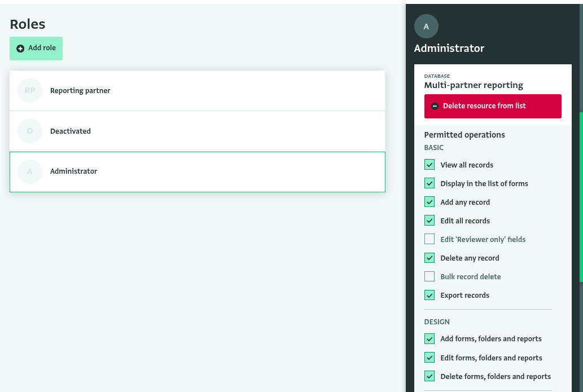The image size is (583, 392).
Task: Click the Multi-partner reporting database name
Action: pos(474,86)
